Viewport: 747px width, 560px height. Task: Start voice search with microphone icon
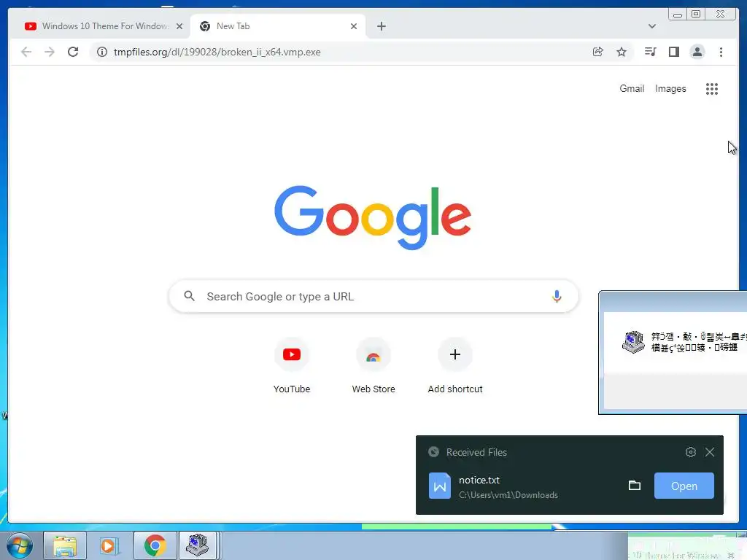pos(557,296)
